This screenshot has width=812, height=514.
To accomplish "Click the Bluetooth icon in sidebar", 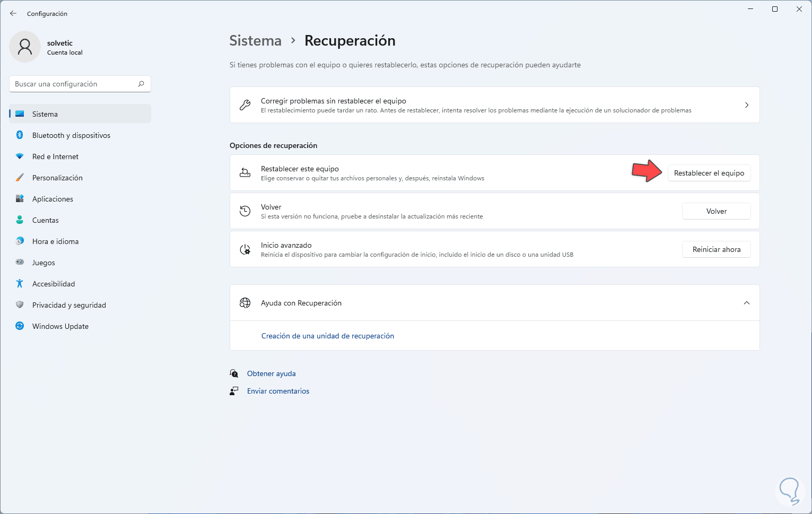I will pyautogui.click(x=20, y=135).
